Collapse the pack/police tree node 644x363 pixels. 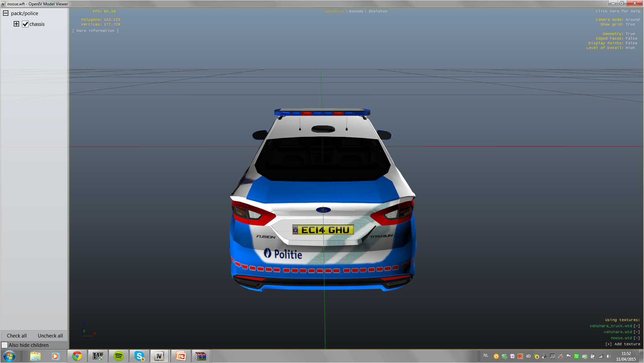[x=6, y=13]
